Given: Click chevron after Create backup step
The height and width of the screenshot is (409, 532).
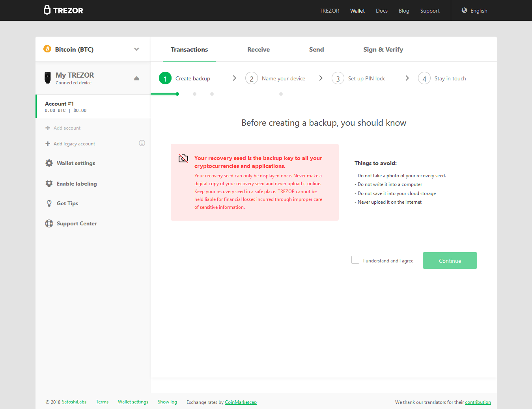Looking at the screenshot, I should (234, 78).
